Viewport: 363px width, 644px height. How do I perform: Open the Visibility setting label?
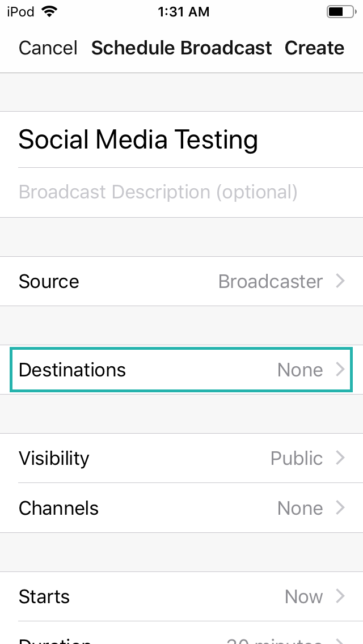point(54,458)
